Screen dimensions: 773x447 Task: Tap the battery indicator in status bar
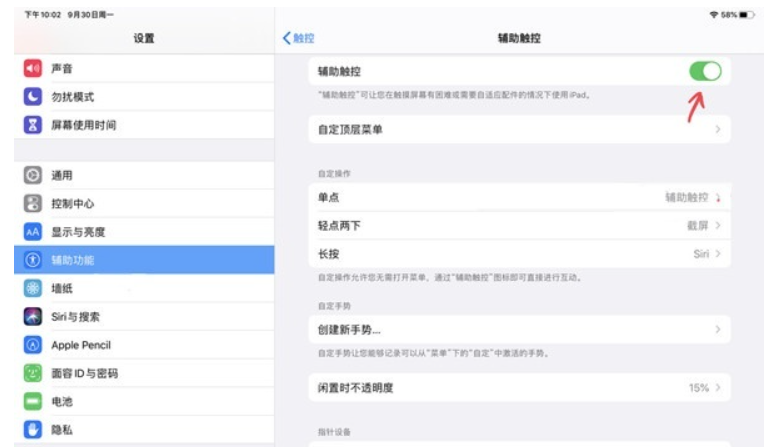pyautogui.click(x=746, y=15)
